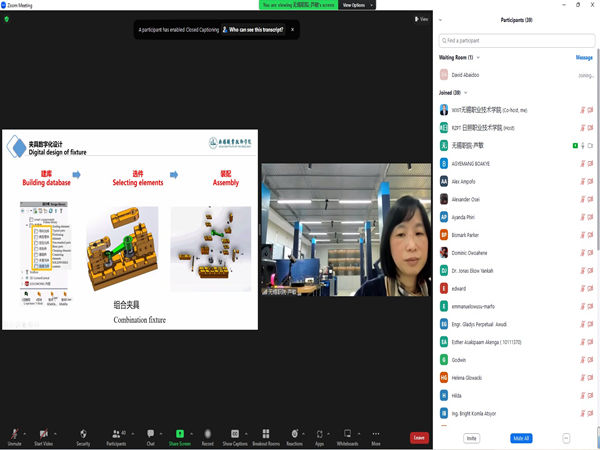Open the Reactions icon

click(295, 435)
